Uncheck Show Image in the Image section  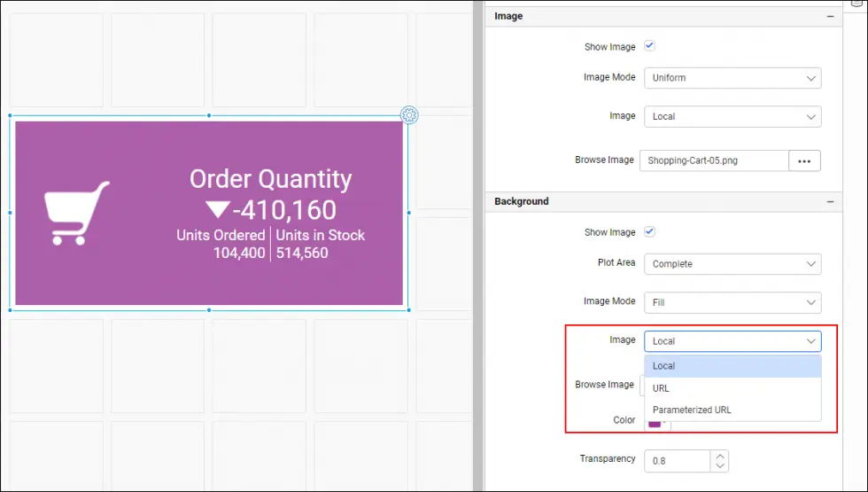point(649,46)
